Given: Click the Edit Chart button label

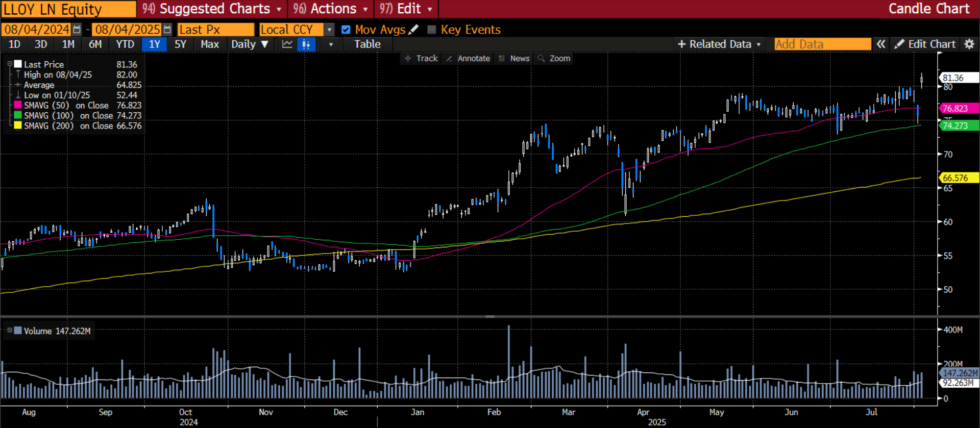Looking at the screenshot, I should point(932,44).
